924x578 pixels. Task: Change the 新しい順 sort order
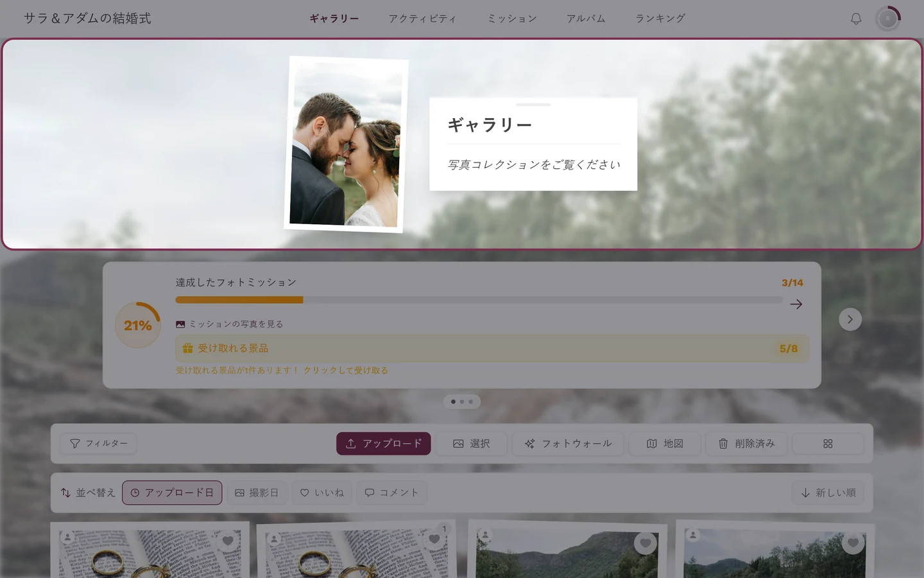tap(828, 493)
